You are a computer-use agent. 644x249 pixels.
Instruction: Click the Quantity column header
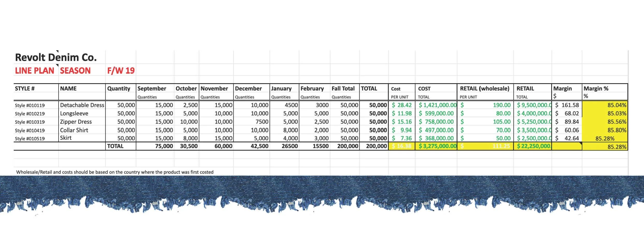(x=119, y=89)
